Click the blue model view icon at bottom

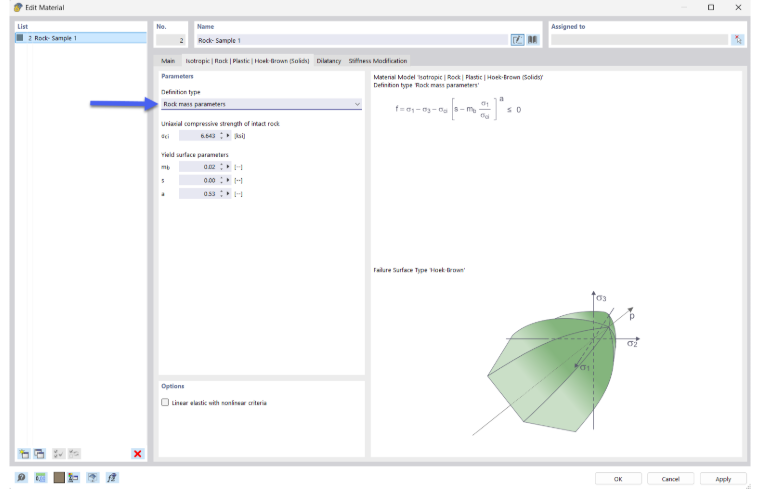(93, 478)
